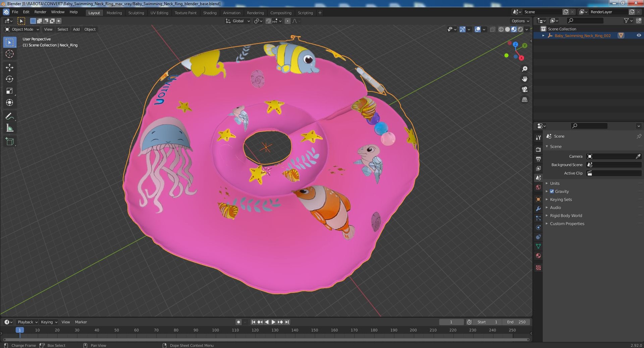The height and width of the screenshot is (348, 644).
Task: Play the animation forward
Action: click(x=273, y=322)
